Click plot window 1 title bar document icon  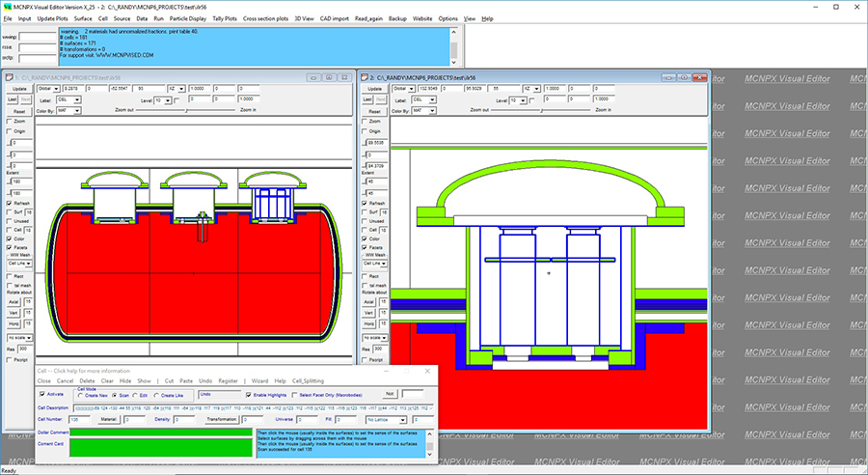[x=10, y=77]
